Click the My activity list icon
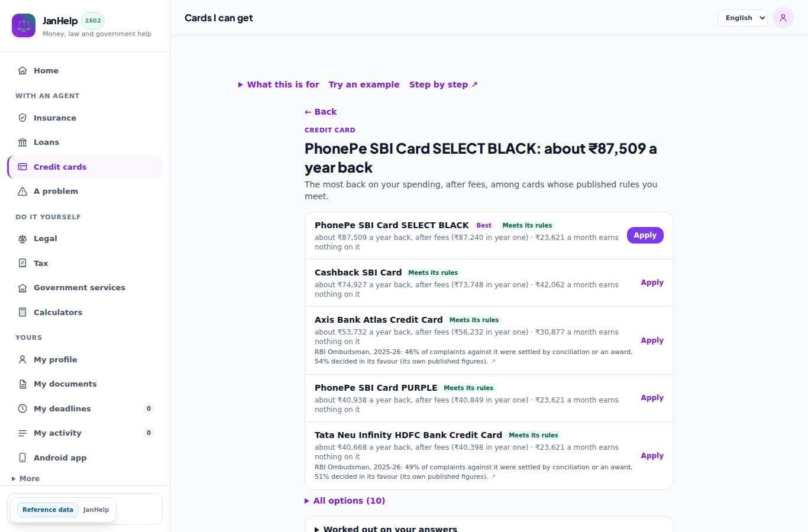This screenshot has width=808, height=532. pyautogui.click(x=22, y=433)
